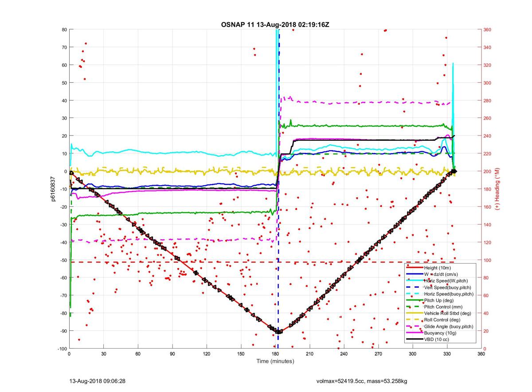Click the 'volmax=52419.5cc, mass=53.258kg' footer text
The image size is (532, 392).
click(362, 381)
